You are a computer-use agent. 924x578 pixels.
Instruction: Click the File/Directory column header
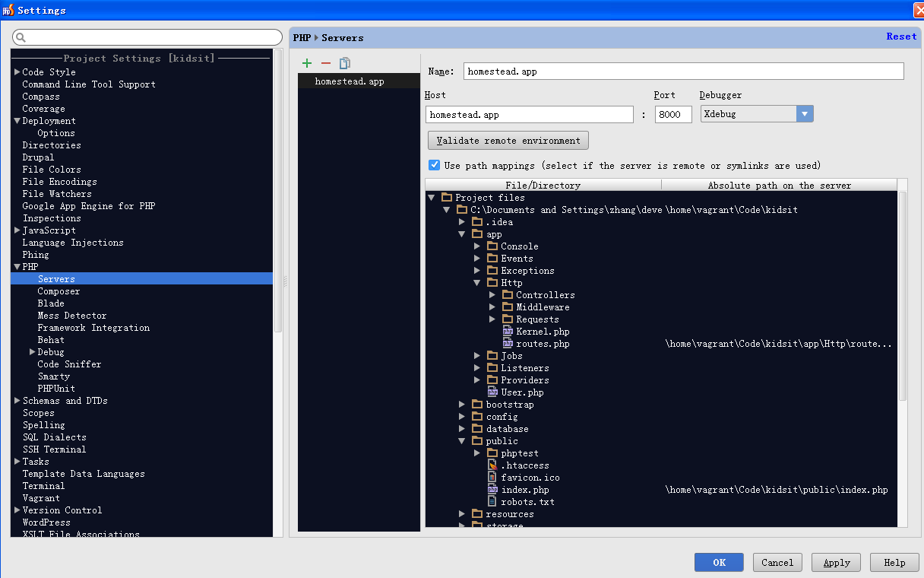(543, 185)
